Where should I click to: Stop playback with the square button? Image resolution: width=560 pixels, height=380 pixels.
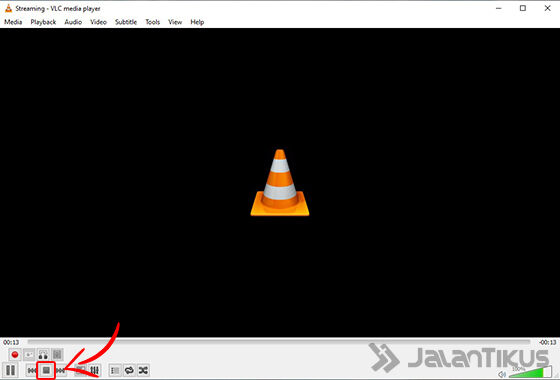point(46,371)
